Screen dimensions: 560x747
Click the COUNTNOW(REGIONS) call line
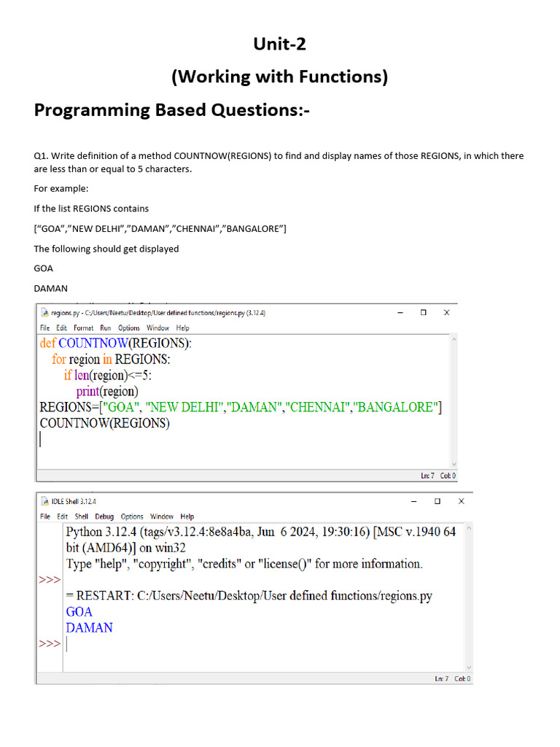pyautogui.click(x=105, y=423)
